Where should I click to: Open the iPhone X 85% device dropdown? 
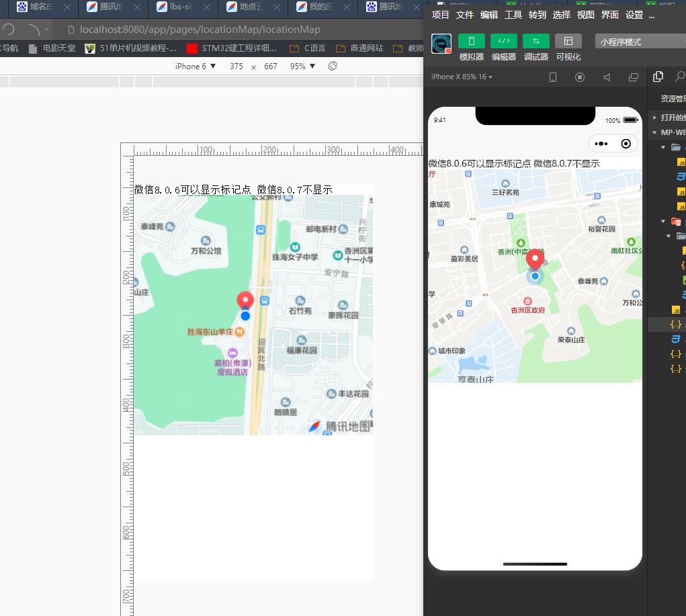coord(462,77)
